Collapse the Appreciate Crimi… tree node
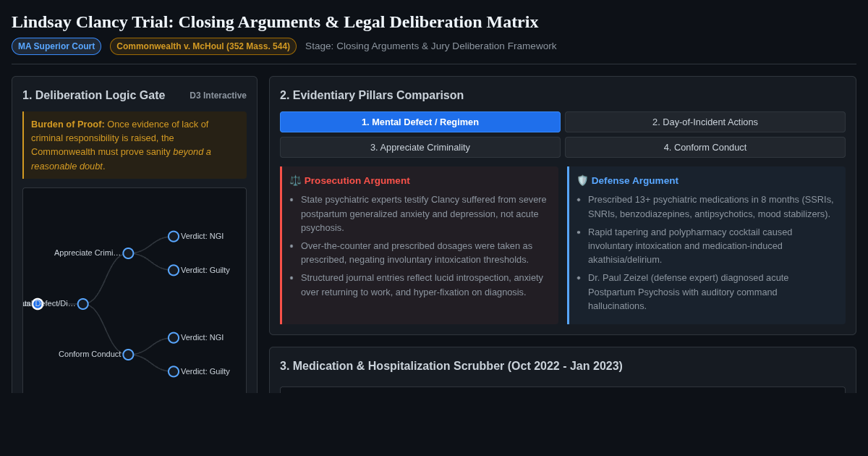 click(128, 253)
